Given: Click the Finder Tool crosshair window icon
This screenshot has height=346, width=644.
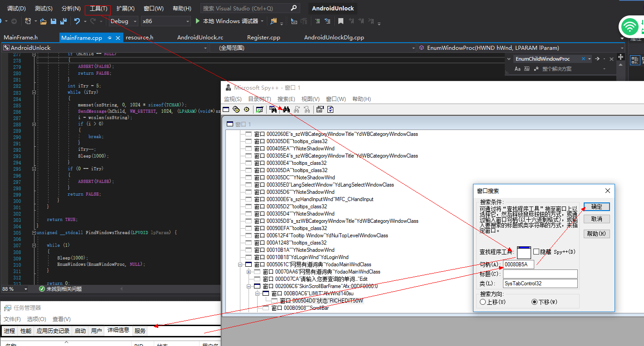Looking at the screenshot, I should point(524,252).
